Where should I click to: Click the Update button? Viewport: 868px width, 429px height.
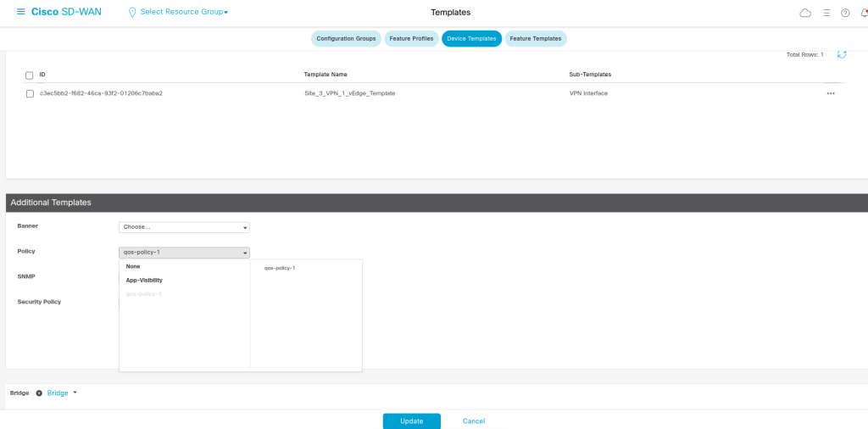click(x=411, y=421)
